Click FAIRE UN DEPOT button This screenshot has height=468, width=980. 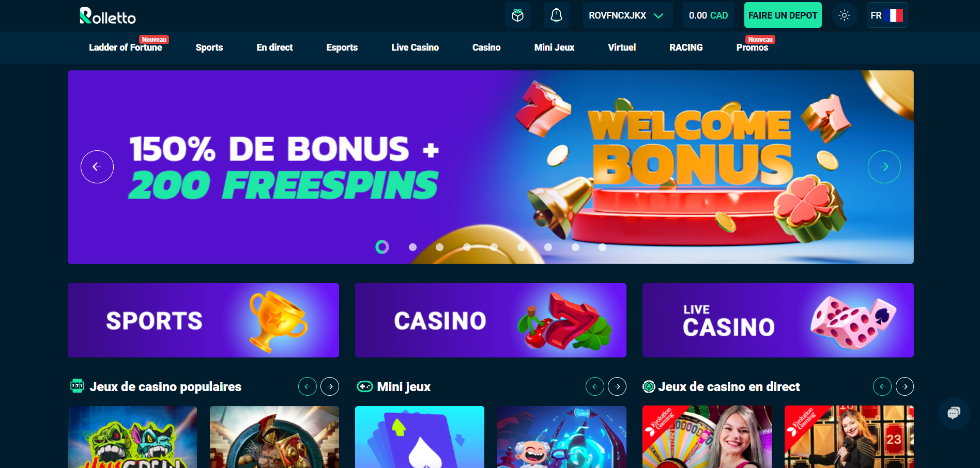point(783,15)
